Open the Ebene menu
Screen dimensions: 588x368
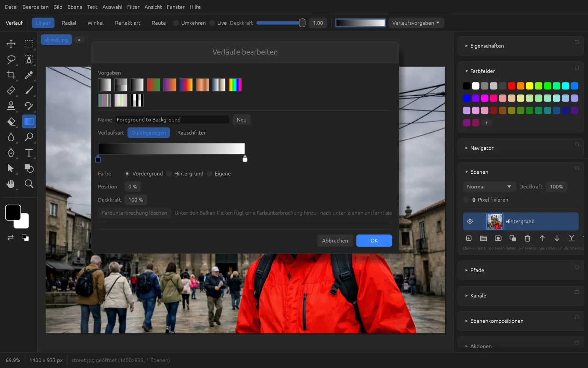pyautogui.click(x=75, y=7)
